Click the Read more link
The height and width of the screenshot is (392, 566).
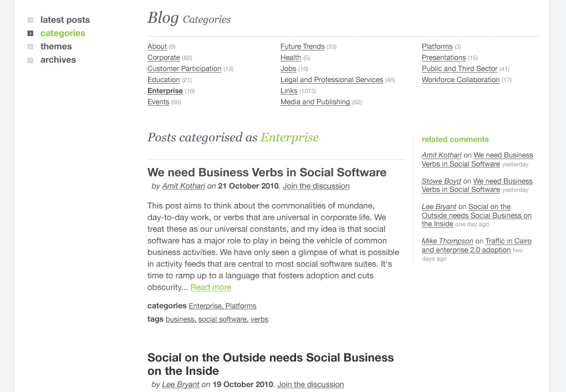pyautogui.click(x=211, y=287)
